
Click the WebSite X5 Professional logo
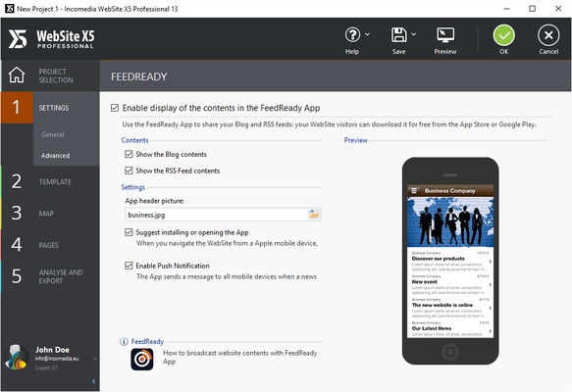pyautogui.click(x=51, y=38)
